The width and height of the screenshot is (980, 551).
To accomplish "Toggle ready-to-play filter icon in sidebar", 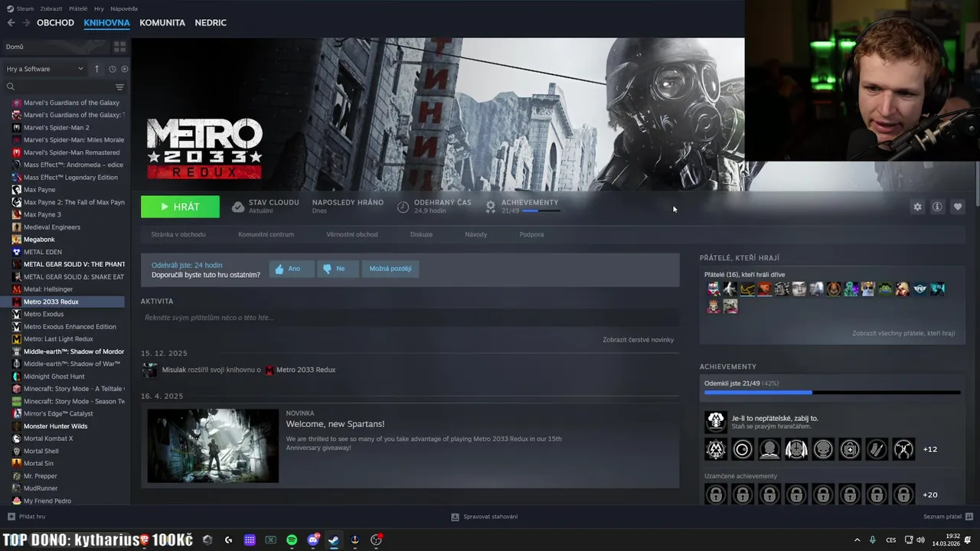I will (x=125, y=69).
